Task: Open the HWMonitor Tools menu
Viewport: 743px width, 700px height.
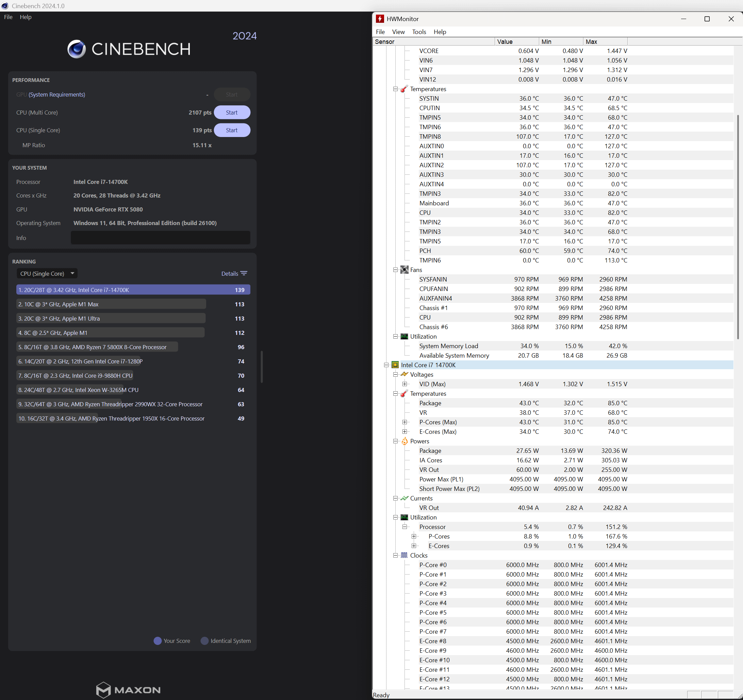Action: pyautogui.click(x=419, y=32)
